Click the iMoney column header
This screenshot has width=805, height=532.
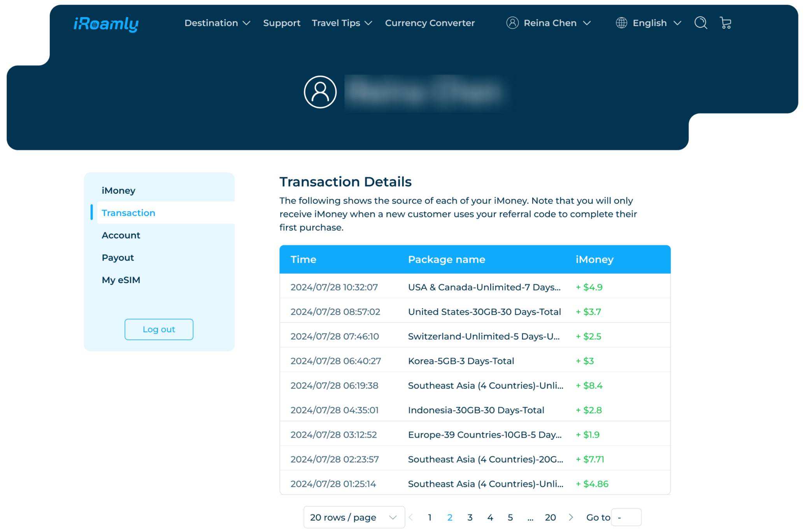595,259
